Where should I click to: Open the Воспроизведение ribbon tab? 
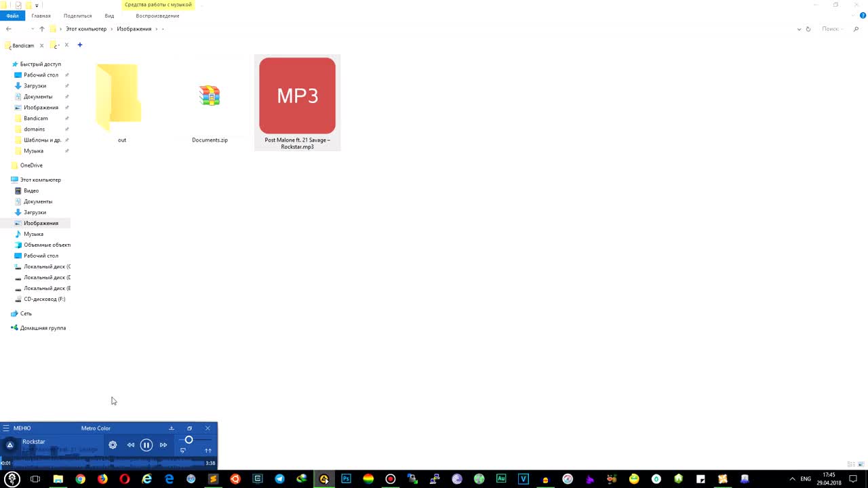click(x=157, y=16)
